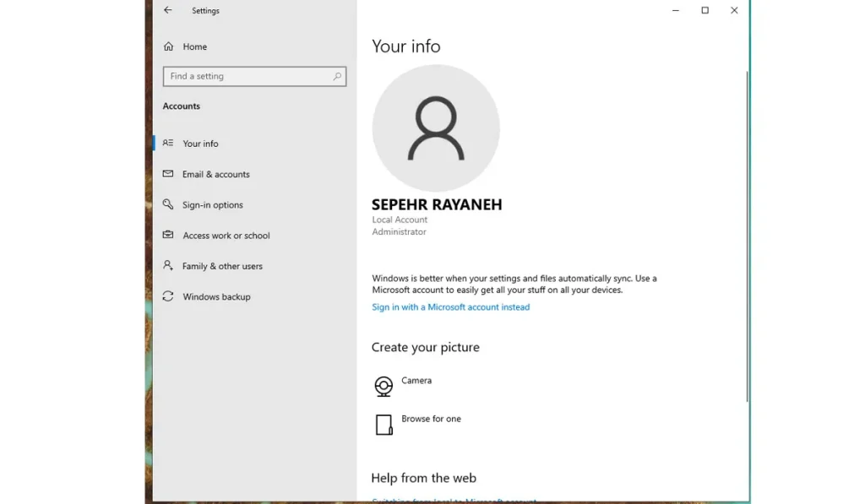Image resolution: width=865 pixels, height=504 pixels.
Task: Click the back arrow in Settings
Action: click(x=168, y=11)
